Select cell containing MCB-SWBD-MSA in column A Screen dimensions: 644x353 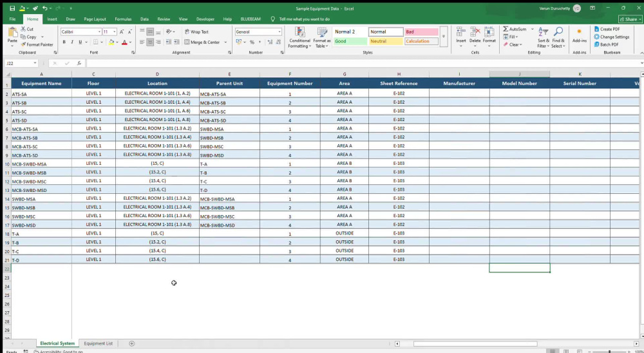(41, 164)
